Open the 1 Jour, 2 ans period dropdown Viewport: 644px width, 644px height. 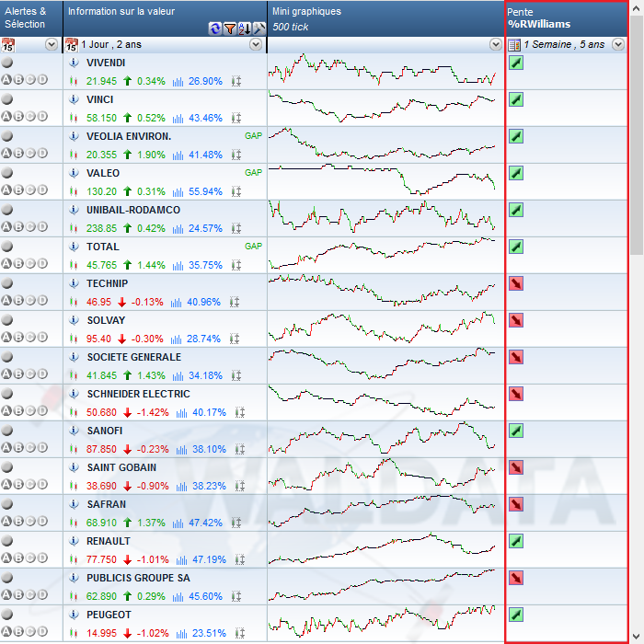coord(256,44)
